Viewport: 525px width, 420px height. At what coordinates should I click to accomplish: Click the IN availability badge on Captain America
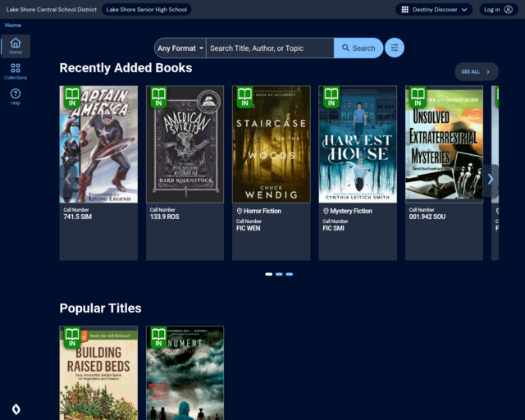[72, 97]
